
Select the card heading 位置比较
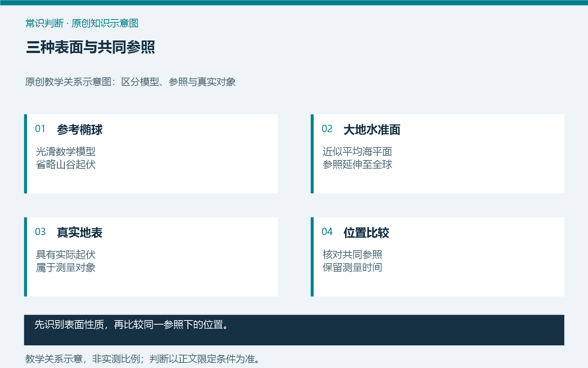coord(366,233)
